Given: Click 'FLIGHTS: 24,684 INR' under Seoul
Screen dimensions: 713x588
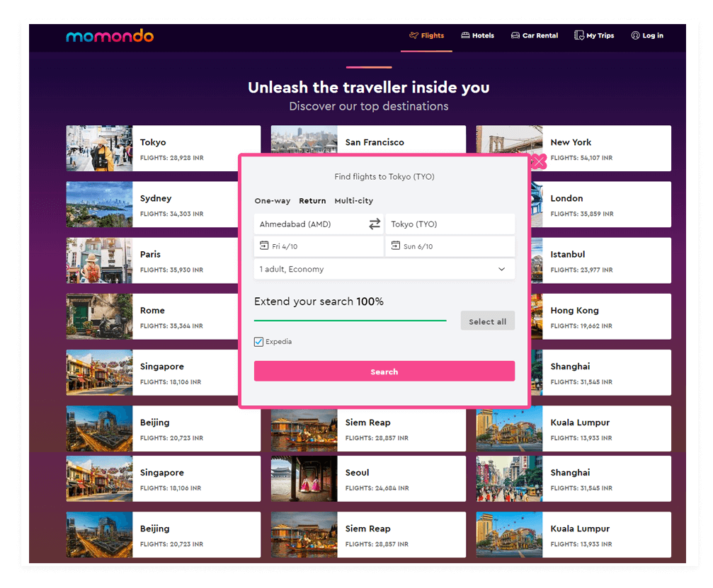Looking at the screenshot, I should pos(377,488).
